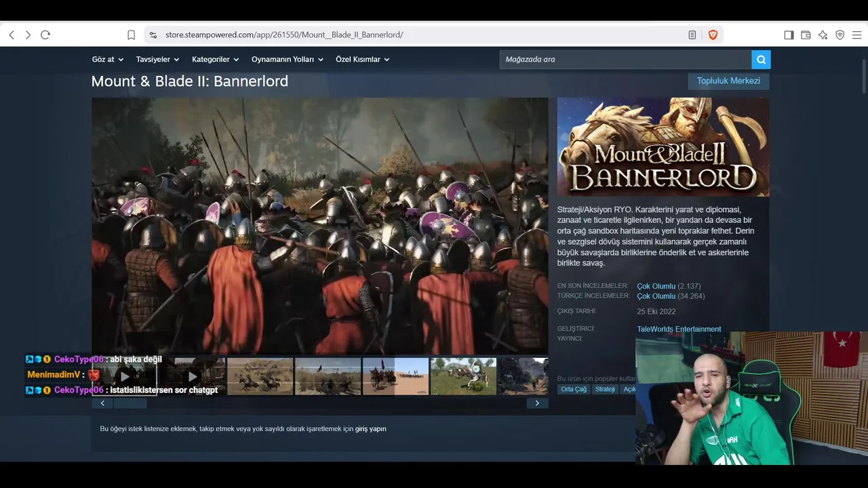
Task: Expand the Tavsiyeler dropdown
Action: click(157, 60)
